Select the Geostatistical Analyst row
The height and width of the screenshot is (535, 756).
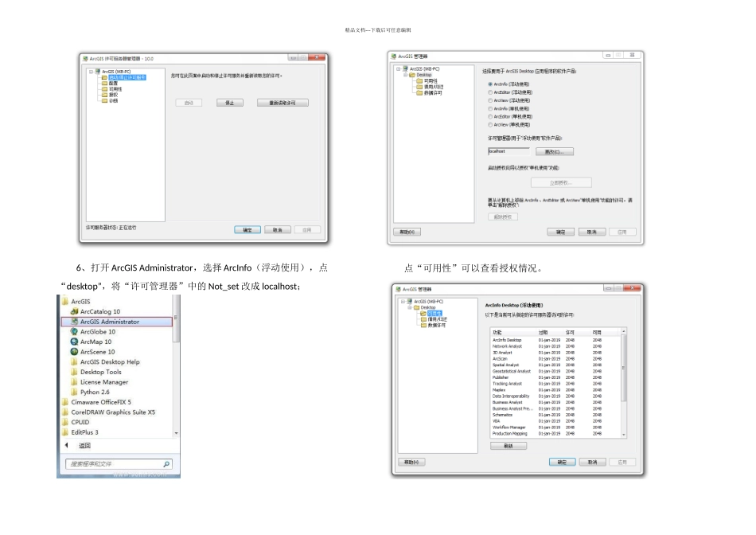pos(556,372)
